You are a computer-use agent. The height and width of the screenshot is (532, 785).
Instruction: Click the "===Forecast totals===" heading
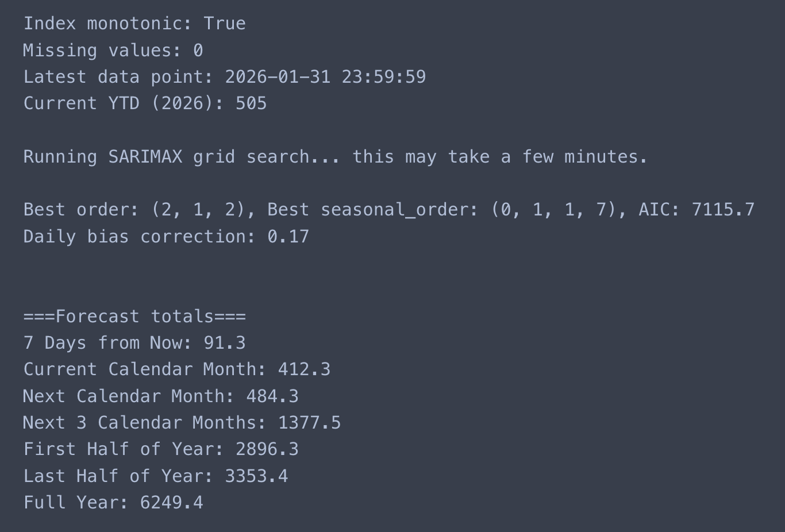pyautogui.click(x=134, y=317)
